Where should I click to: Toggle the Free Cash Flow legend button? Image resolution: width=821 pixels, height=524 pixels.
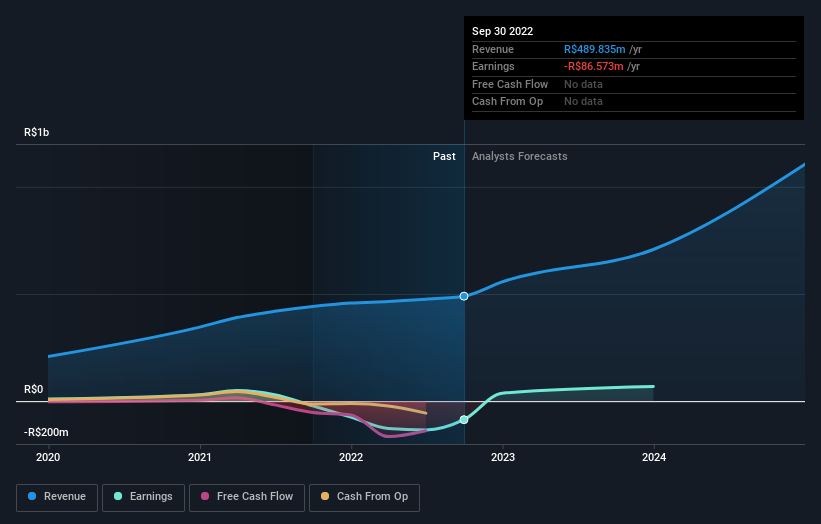[x=247, y=497]
